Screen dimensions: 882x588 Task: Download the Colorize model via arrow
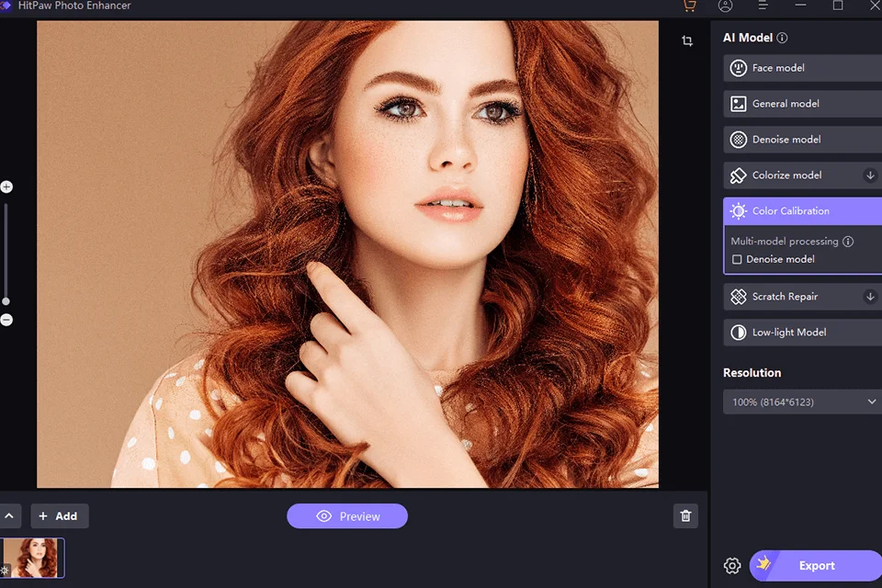[x=870, y=175]
